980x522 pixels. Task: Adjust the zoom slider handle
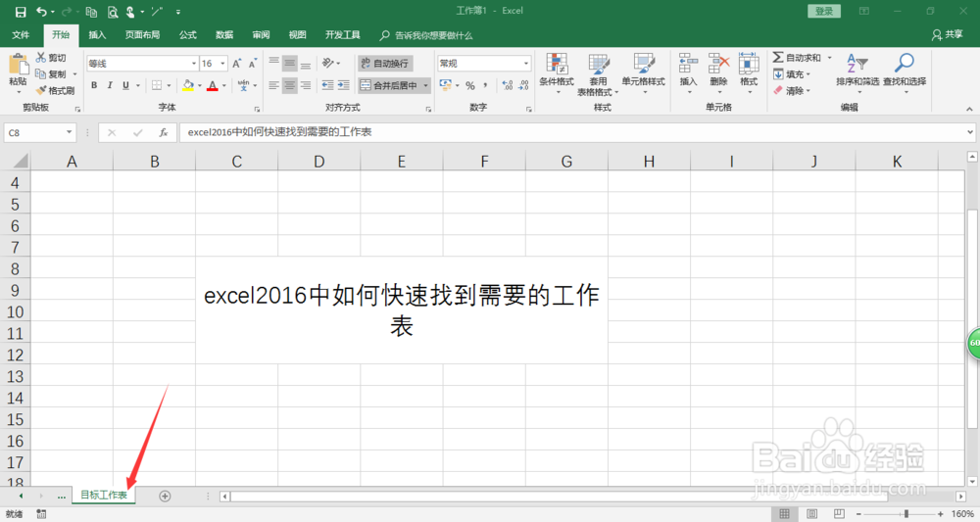[906, 514]
